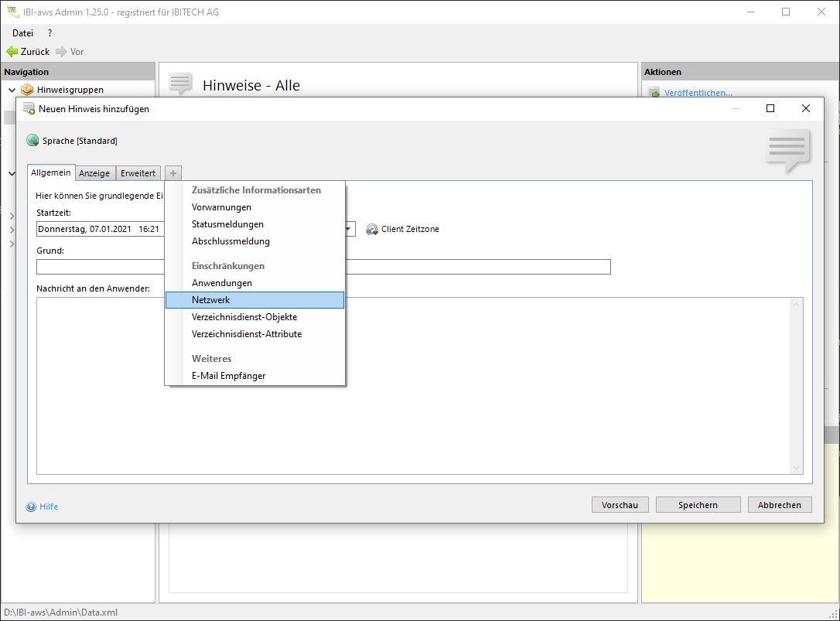Click the globe icon beside Sprache [Standard]
Viewport: 840px width, 621px height.
coord(32,141)
